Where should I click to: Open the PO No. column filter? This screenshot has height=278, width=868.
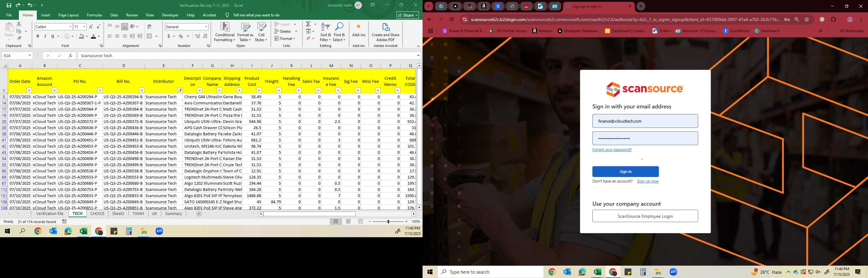(100, 90)
